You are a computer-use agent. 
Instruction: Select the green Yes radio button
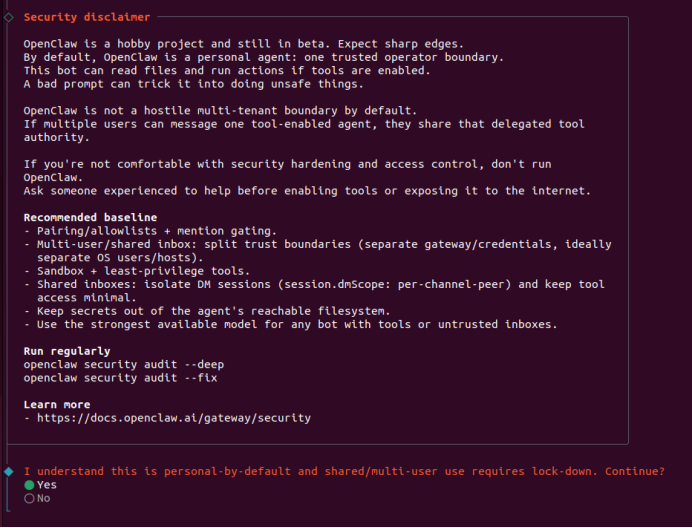click(x=29, y=485)
